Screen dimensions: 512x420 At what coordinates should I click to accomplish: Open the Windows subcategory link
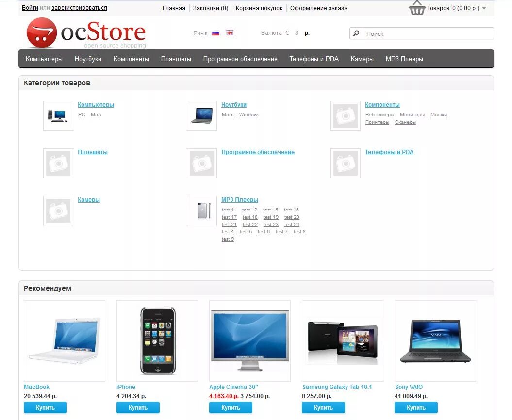click(x=249, y=115)
